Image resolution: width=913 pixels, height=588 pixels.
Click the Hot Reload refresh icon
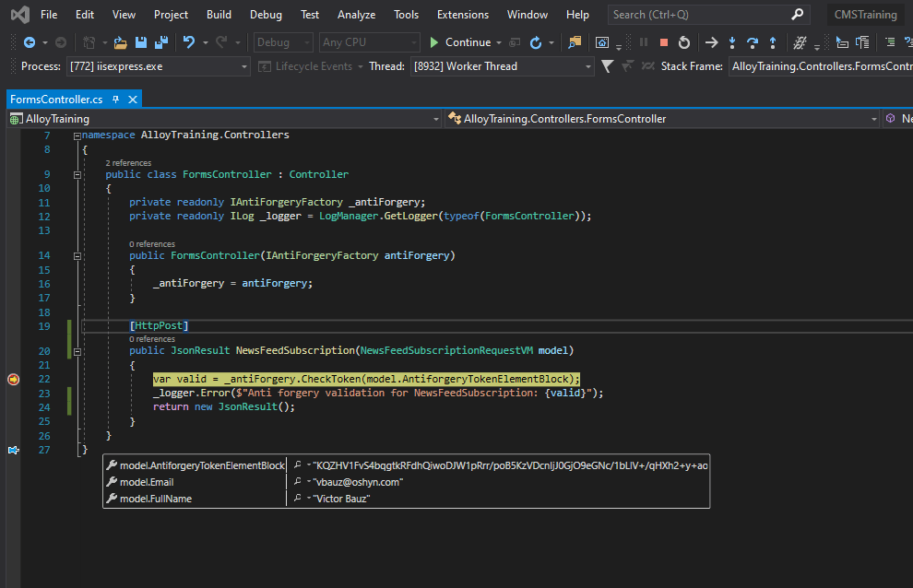pos(536,42)
